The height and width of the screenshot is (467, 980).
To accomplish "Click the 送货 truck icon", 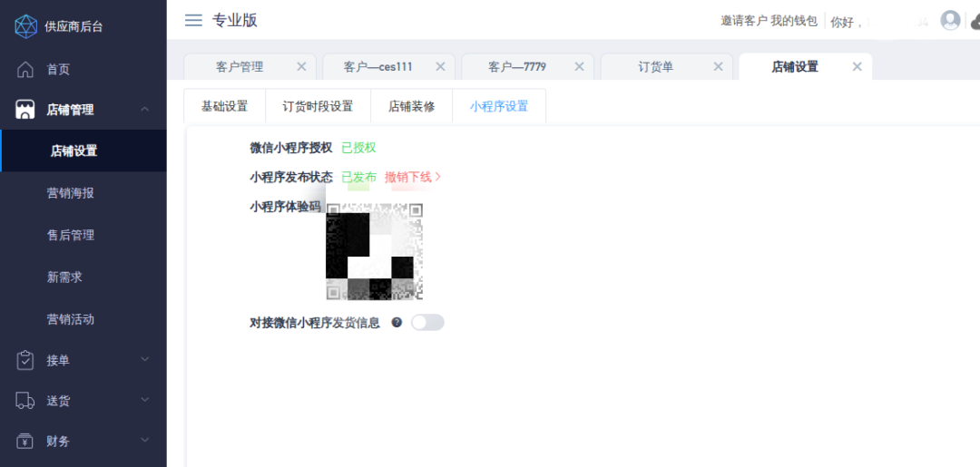I will click(x=25, y=401).
